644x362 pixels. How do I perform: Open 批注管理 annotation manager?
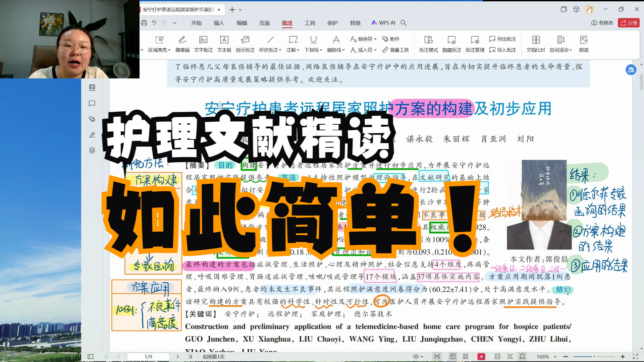point(475,44)
